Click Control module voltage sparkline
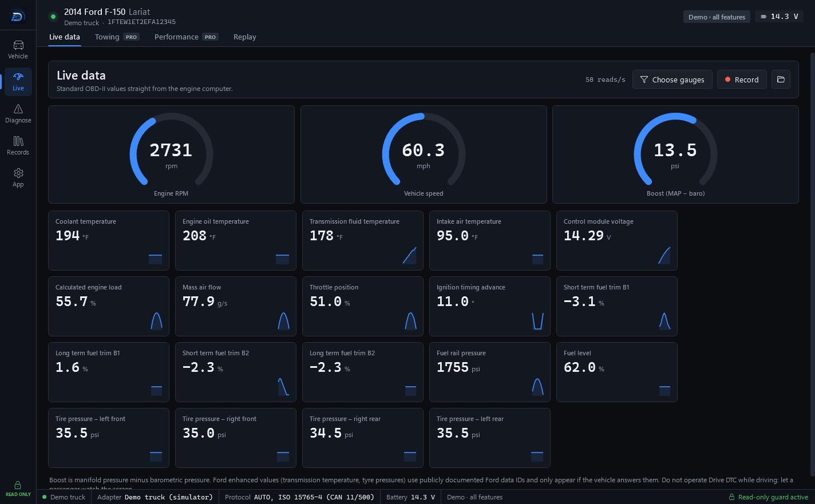 pos(664,255)
